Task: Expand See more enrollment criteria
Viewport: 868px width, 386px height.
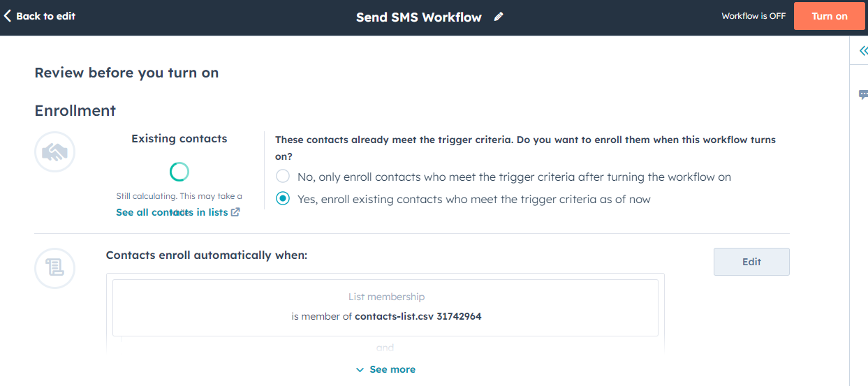Action: click(385, 369)
